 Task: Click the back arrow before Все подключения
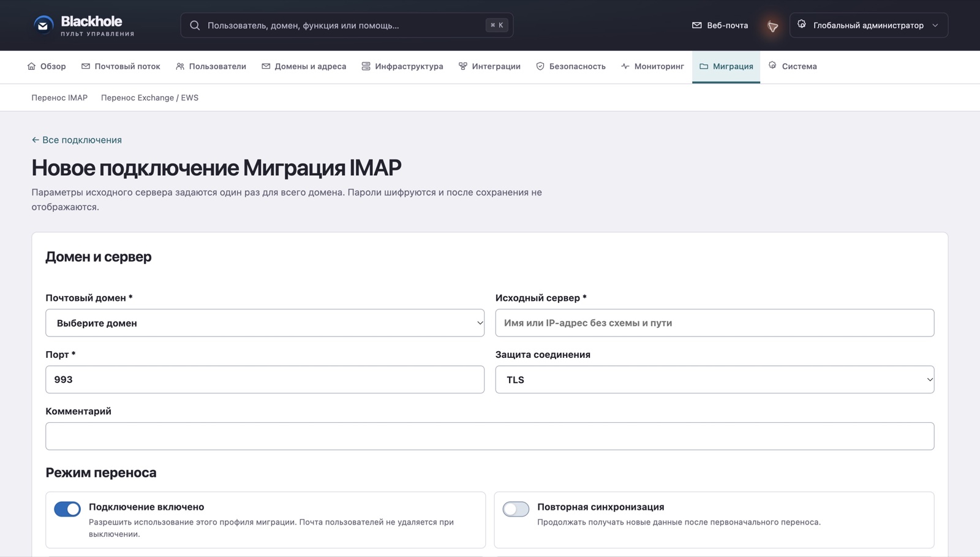coord(36,140)
